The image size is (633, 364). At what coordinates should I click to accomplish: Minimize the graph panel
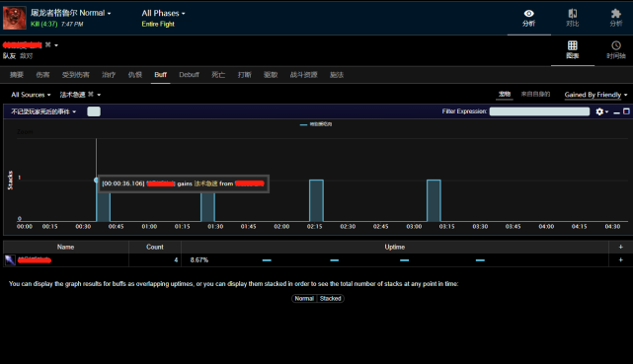pos(616,112)
